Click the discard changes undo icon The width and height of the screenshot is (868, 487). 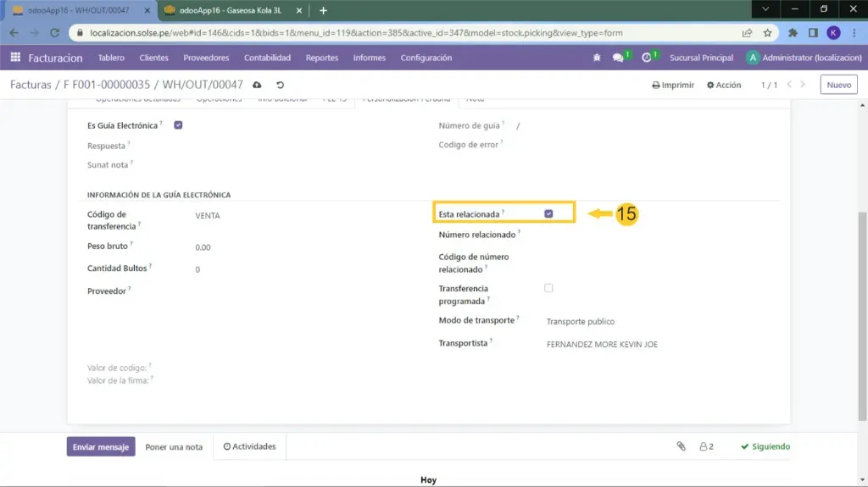[x=280, y=86]
